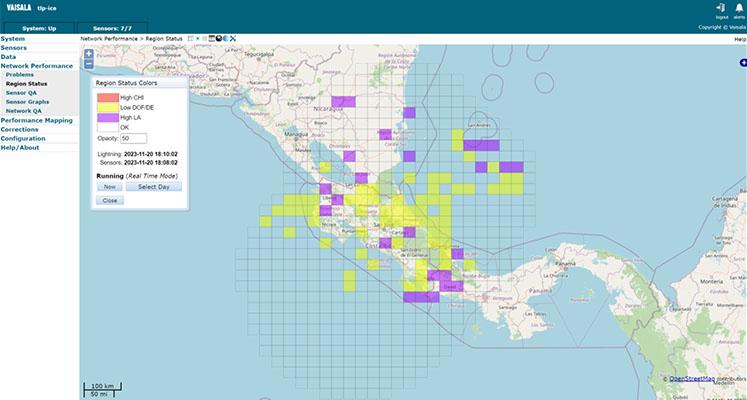Close the Region Status Colors panel
The width and height of the screenshot is (747, 400).
tap(109, 200)
